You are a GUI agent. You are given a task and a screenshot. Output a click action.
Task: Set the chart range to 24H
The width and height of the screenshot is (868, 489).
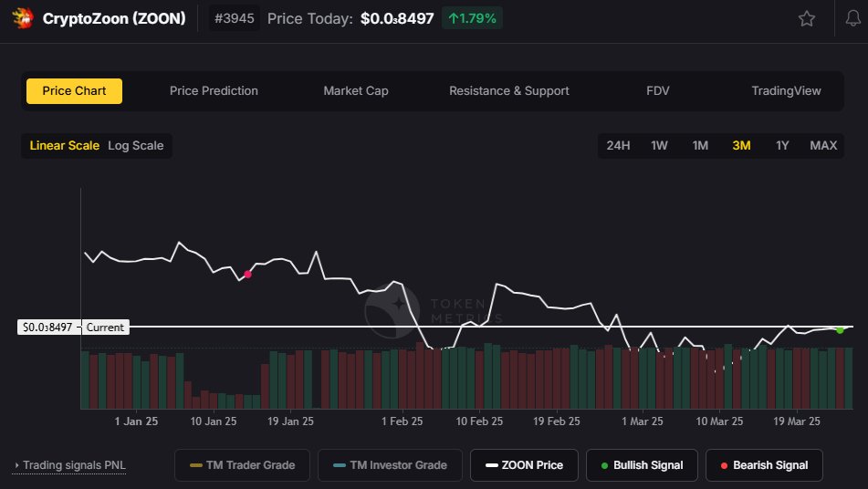[618, 145]
